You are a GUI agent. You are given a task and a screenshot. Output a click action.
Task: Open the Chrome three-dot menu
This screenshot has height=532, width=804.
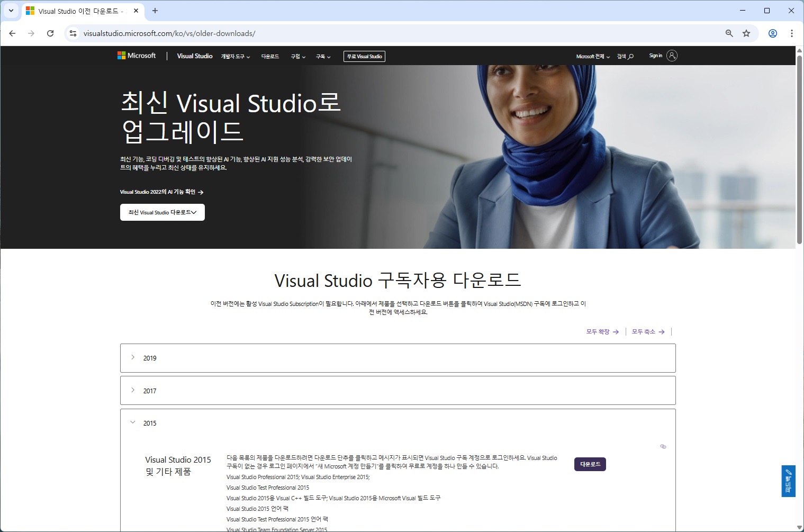[x=792, y=33]
